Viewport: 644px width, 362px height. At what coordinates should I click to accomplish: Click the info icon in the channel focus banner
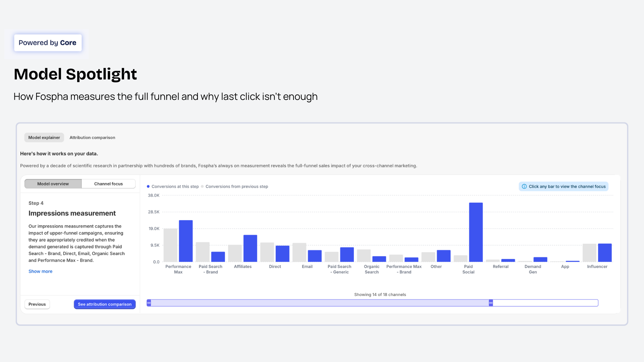(524, 186)
